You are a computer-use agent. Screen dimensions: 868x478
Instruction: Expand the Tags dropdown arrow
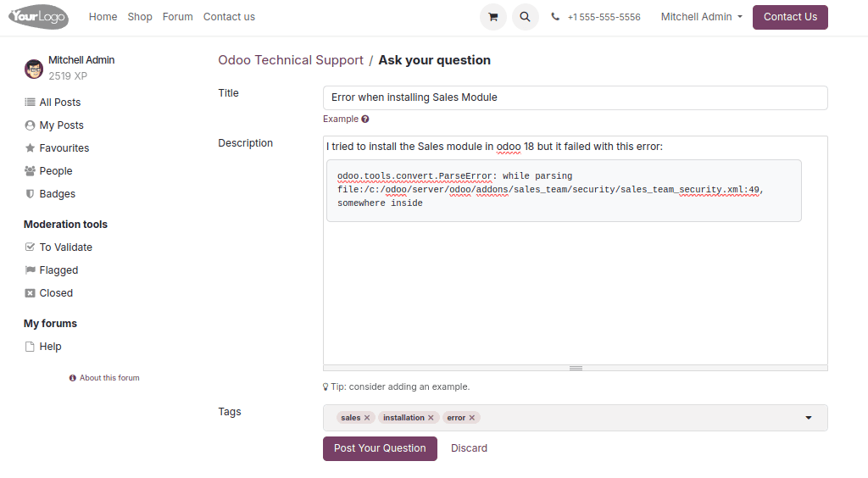pyautogui.click(x=808, y=418)
